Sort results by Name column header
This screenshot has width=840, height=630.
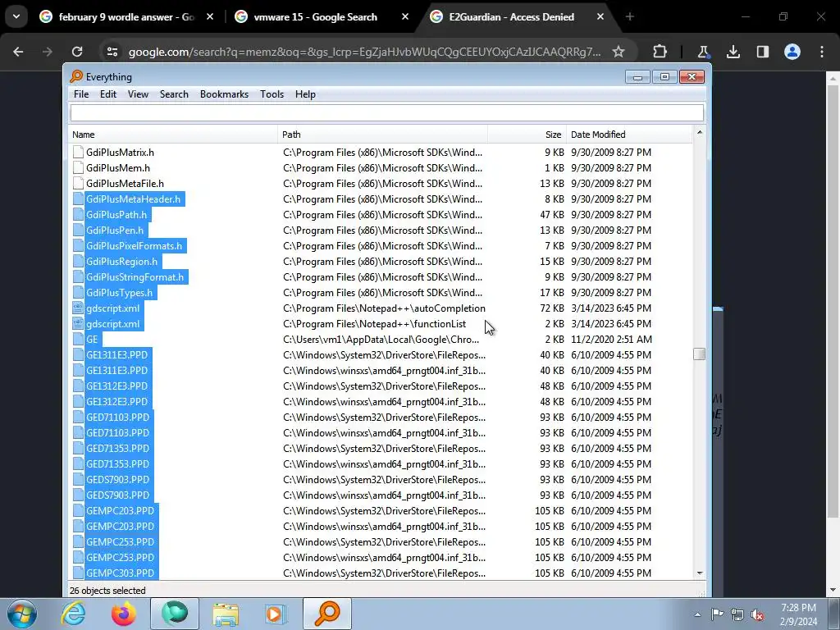click(172, 135)
